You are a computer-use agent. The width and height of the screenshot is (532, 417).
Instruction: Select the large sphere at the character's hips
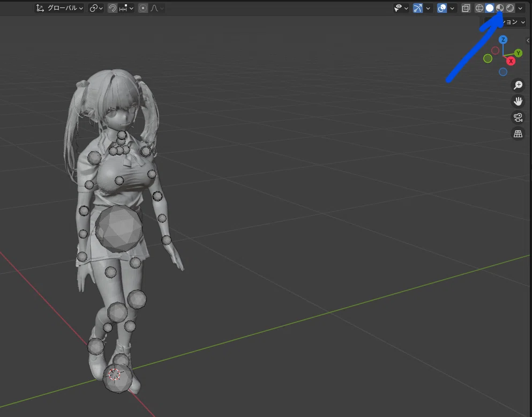click(119, 228)
